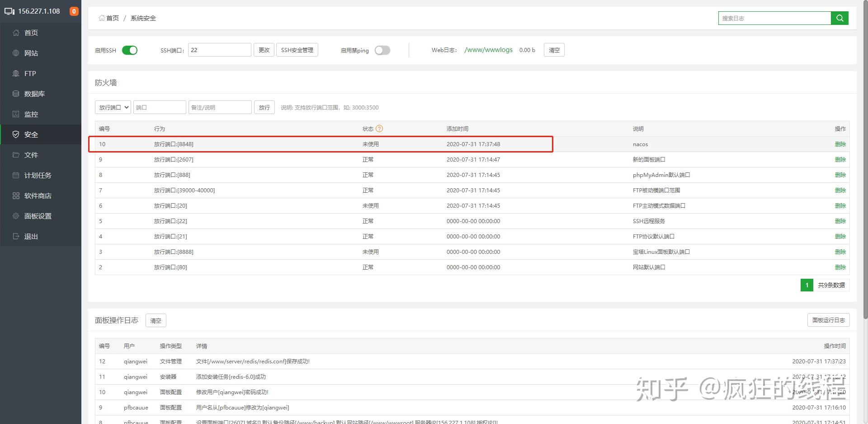Open 数据库 menu in the sidebar
868x424 pixels.
[x=41, y=94]
